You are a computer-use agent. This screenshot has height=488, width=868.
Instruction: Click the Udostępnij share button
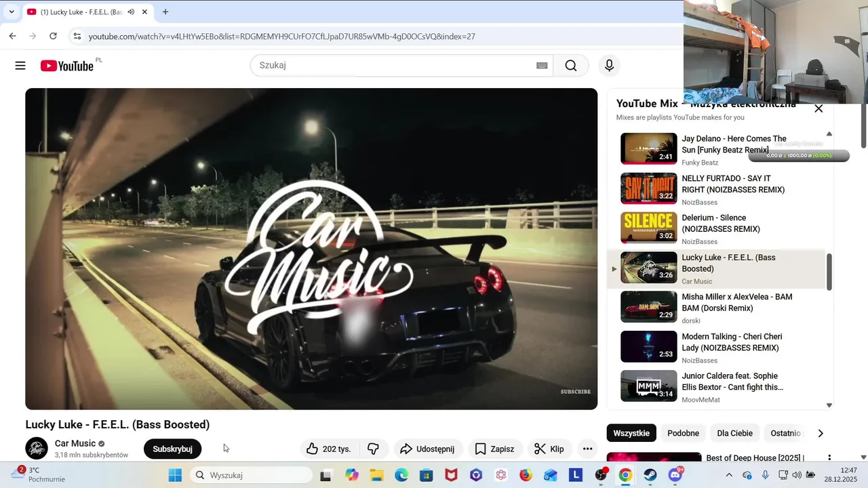[x=428, y=449]
